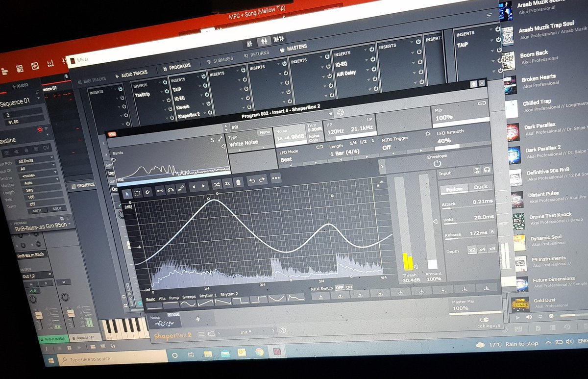The width and height of the screenshot is (588, 379).
Task: Click the Bands view expand icon
Action: click(220, 139)
